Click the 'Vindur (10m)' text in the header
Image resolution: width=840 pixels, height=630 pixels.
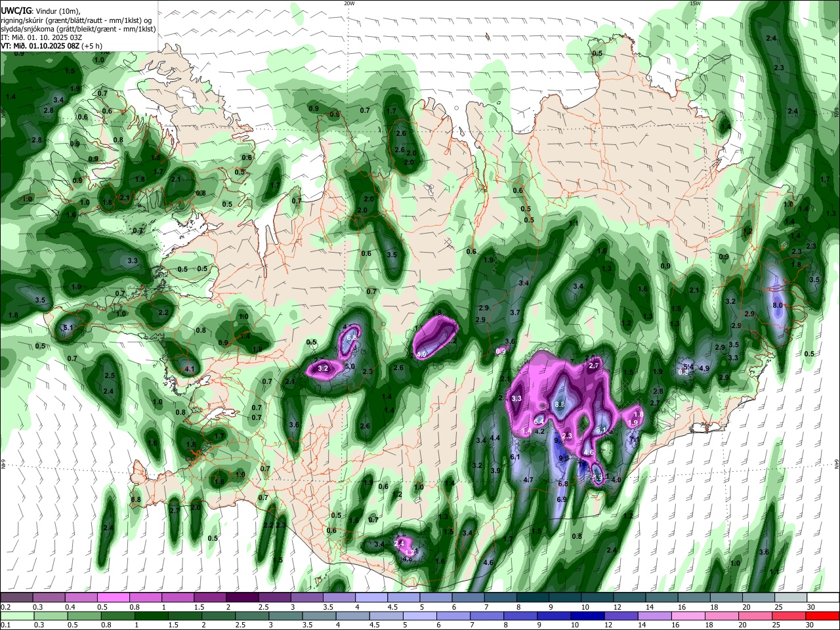tap(57, 11)
